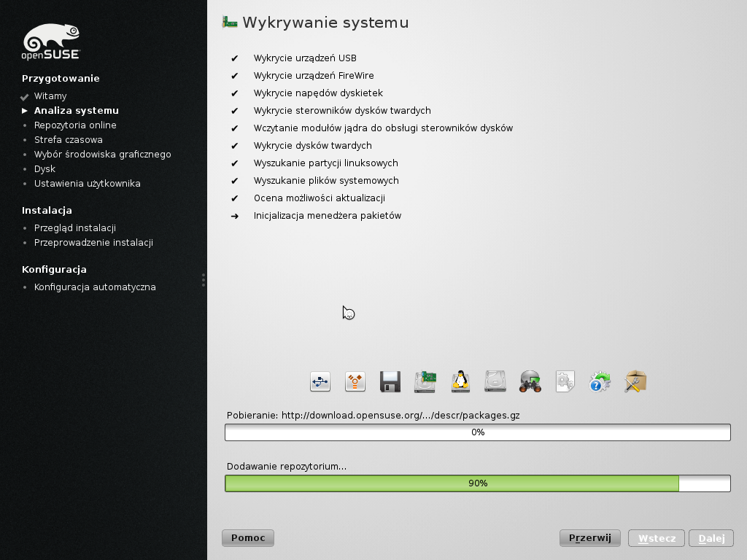Click the plain hard disk icon
This screenshot has height=560, width=747.
tap(495, 381)
